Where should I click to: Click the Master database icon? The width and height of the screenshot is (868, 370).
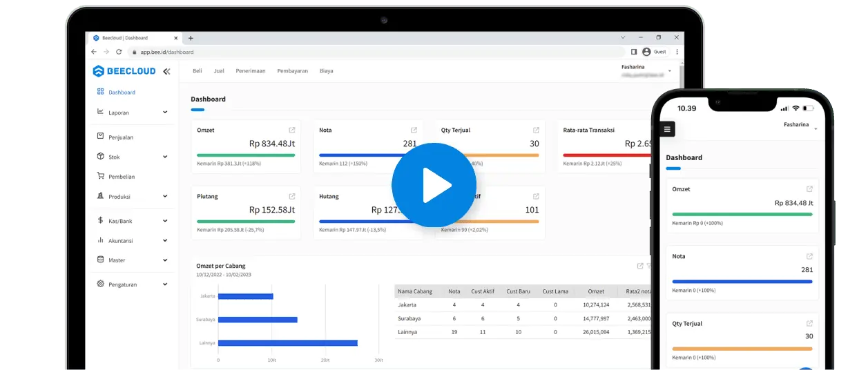100,260
